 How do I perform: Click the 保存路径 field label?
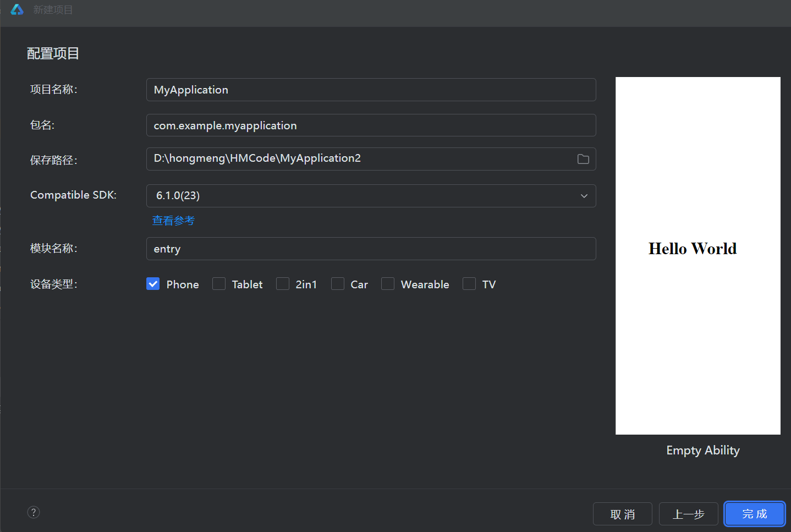[x=54, y=160]
